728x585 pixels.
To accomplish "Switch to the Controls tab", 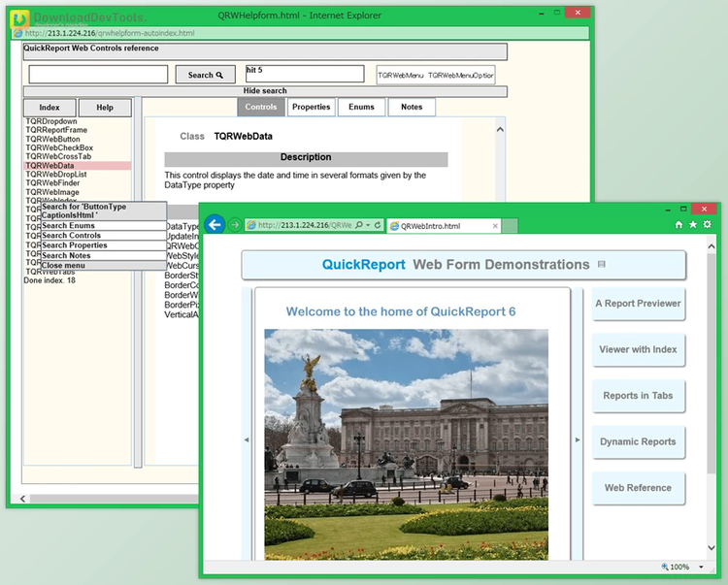I will pos(261,107).
